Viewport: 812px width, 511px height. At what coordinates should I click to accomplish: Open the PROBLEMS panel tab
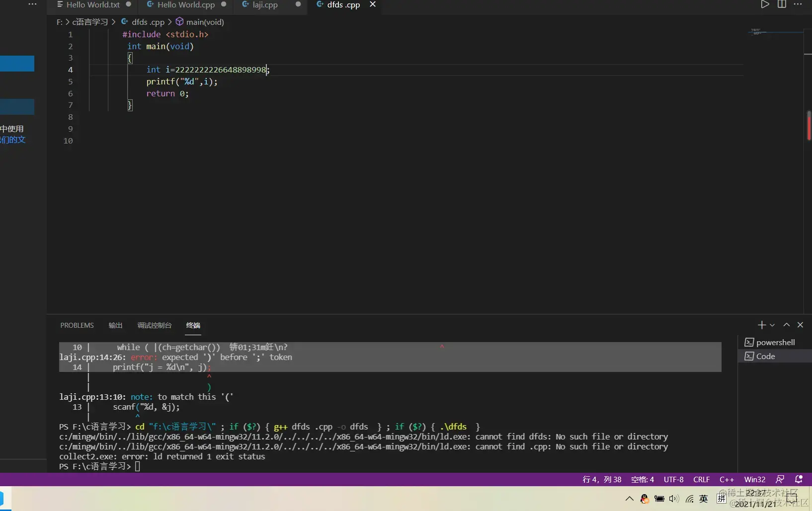[x=77, y=325]
